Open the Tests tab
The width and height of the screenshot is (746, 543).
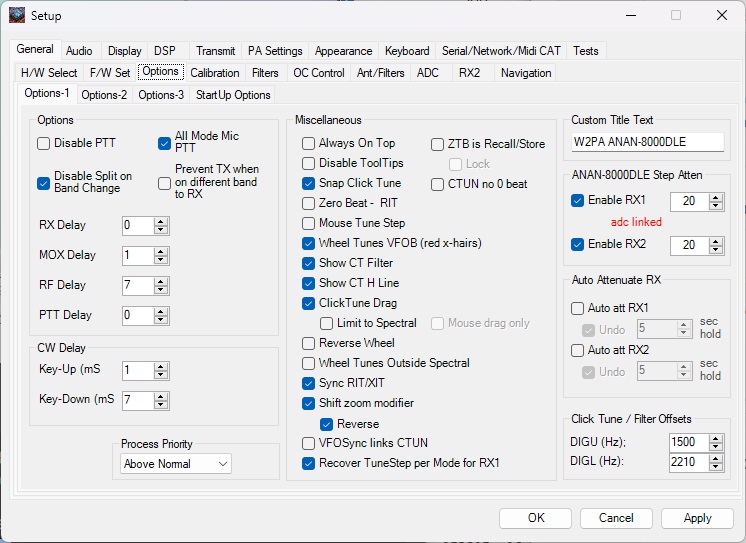(x=586, y=51)
